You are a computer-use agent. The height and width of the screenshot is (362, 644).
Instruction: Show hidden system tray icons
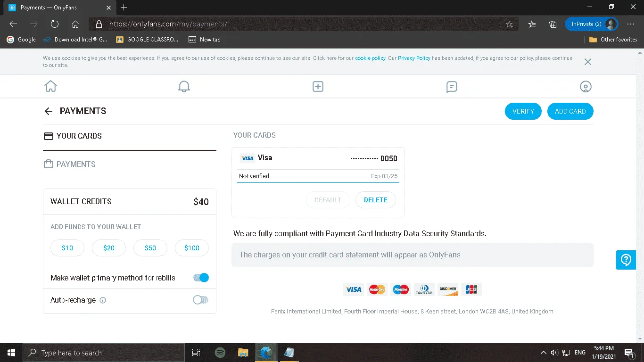[543, 353]
